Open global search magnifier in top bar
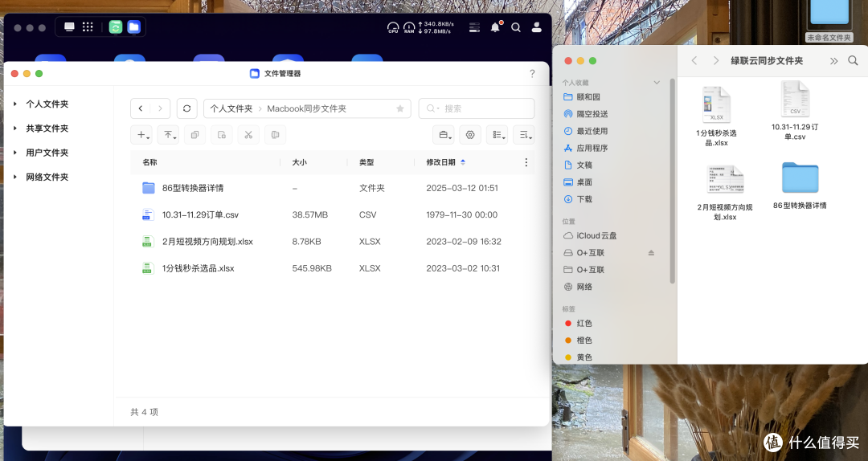Viewport: 868px width, 461px height. click(516, 27)
